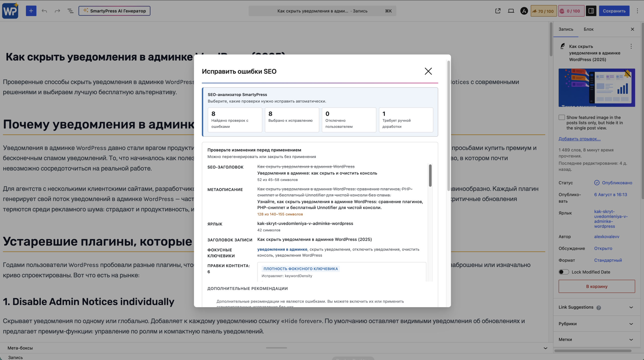Launch SmartyPress AI Генератор
The image size is (644, 360).
pos(114,11)
